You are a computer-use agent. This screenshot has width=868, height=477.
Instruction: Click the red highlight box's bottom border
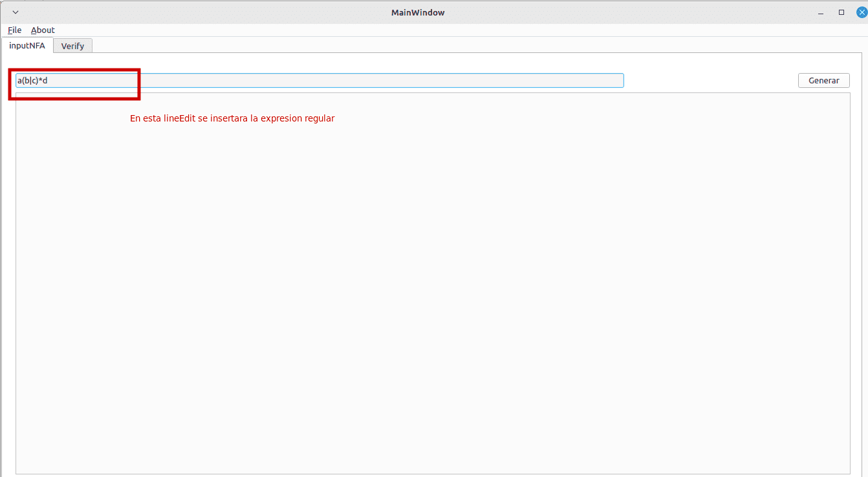[74, 98]
